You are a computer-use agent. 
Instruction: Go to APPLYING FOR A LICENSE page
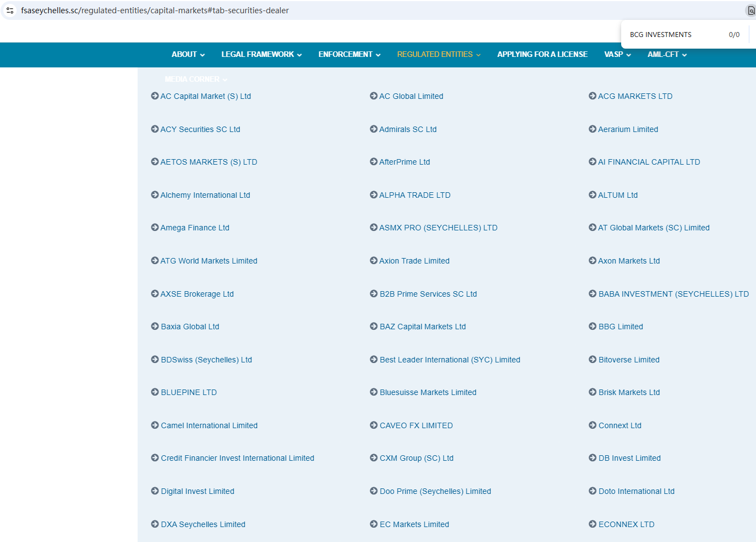(x=542, y=55)
